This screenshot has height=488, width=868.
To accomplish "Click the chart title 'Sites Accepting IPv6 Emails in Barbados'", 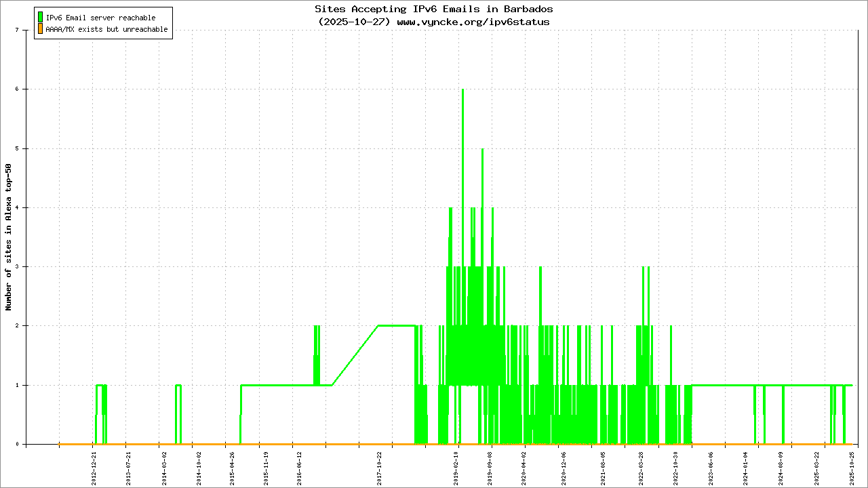I will [x=433, y=9].
